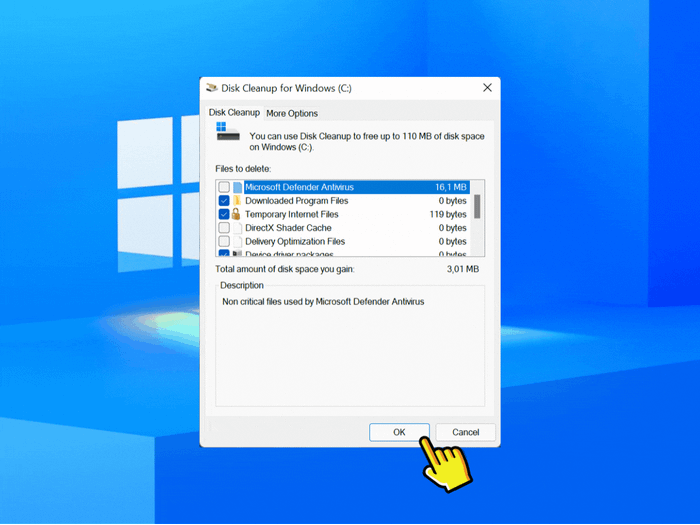
Task: Select the Downloaded Program Files row text
Action: click(297, 200)
